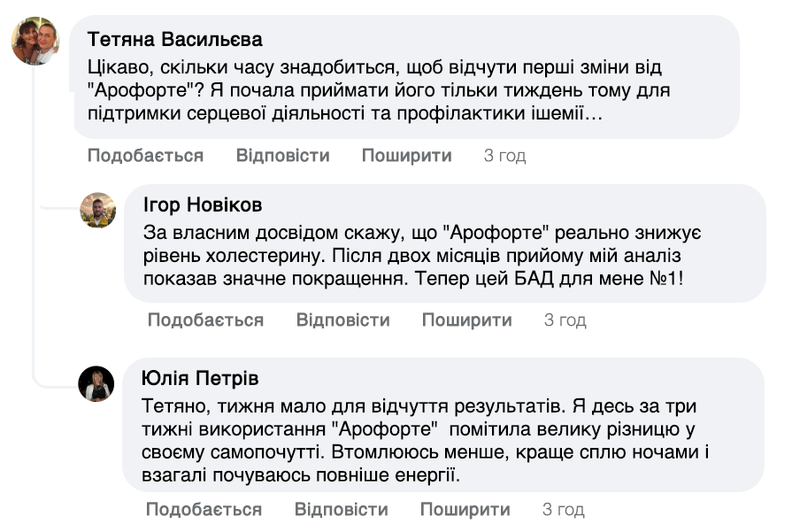
Task: Like Юлія Петрів's comment via Подобається
Action: click(204, 509)
